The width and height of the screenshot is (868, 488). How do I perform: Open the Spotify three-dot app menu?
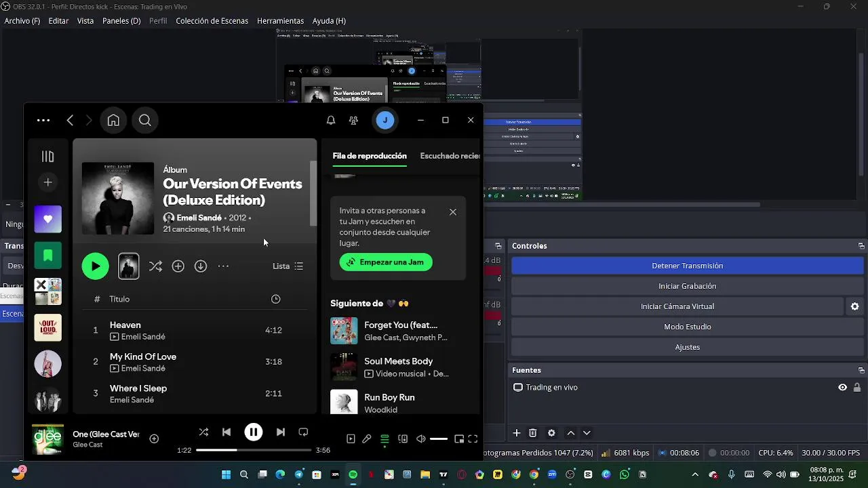[43, 120]
